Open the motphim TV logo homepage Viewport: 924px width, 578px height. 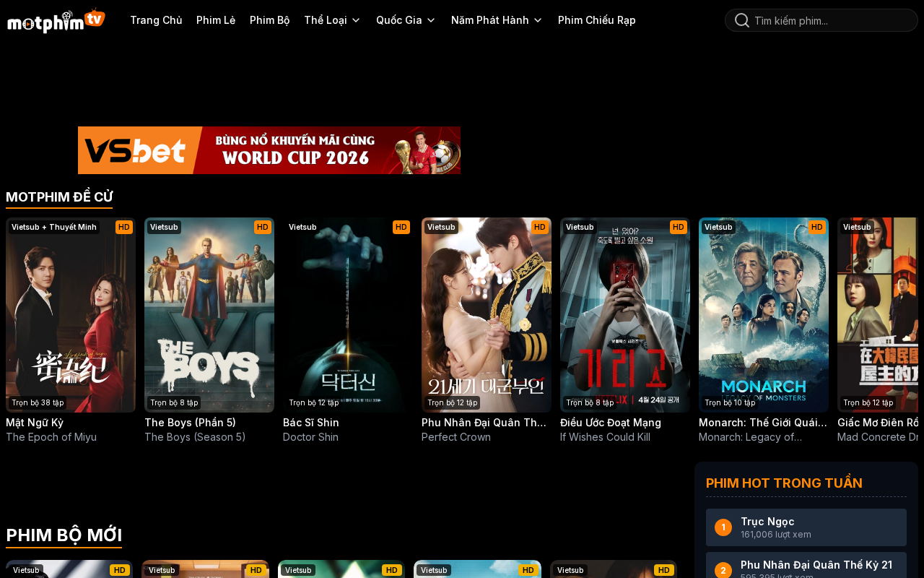(56, 20)
